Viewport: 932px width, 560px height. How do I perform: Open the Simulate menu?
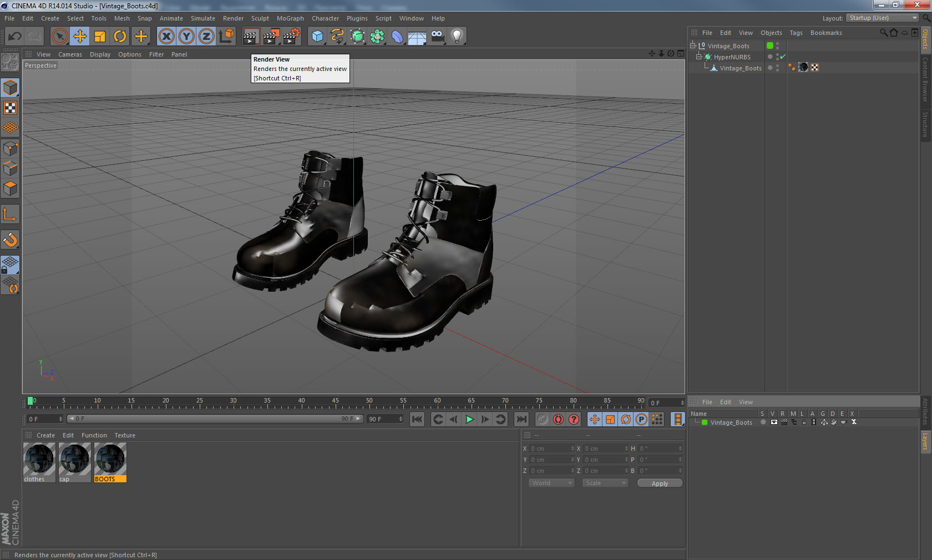coord(202,18)
